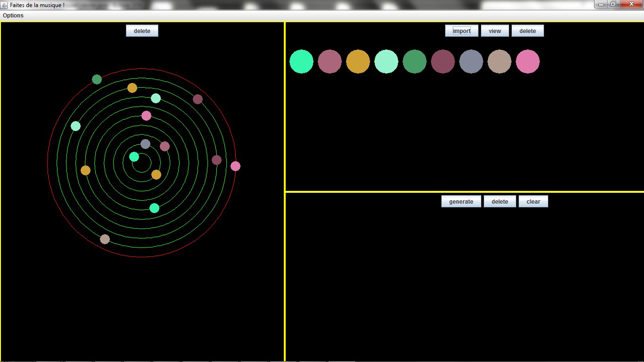Select bright mint green circle in palette row
Image resolution: width=644 pixels, height=362 pixels.
[x=301, y=62]
